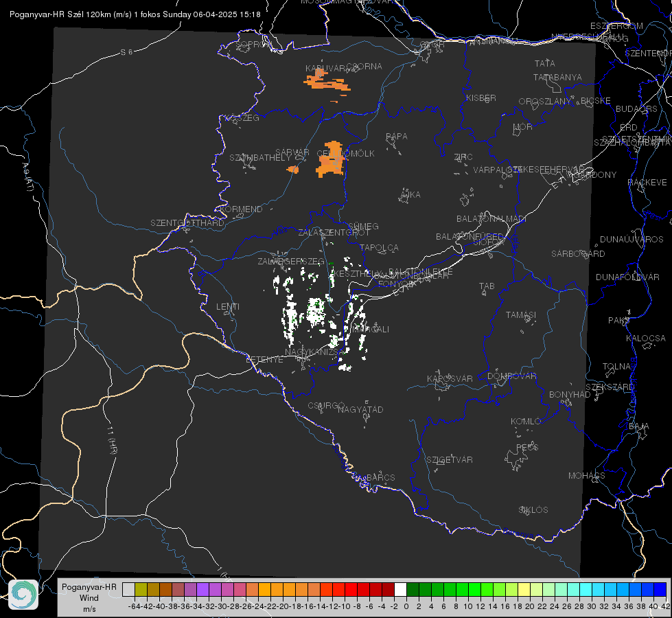Click the 'SÜMEG' city label
This screenshot has width=672, height=618.
(x=363, y=226)
